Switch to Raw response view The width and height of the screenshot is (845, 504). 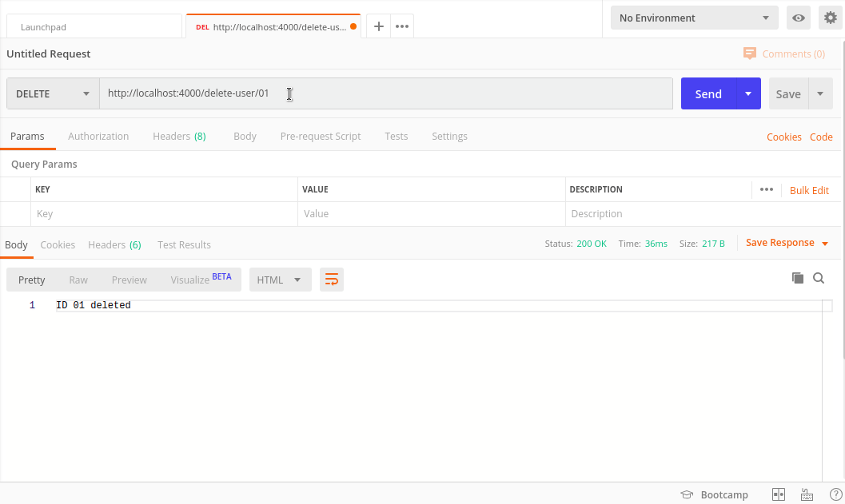[78, 280]
